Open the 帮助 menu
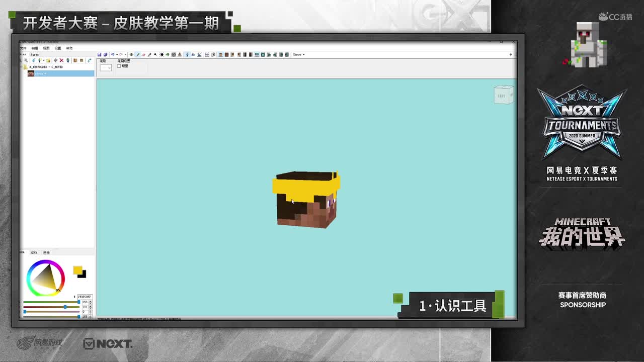The image size is (644, 362). click(x=69, y=48)
